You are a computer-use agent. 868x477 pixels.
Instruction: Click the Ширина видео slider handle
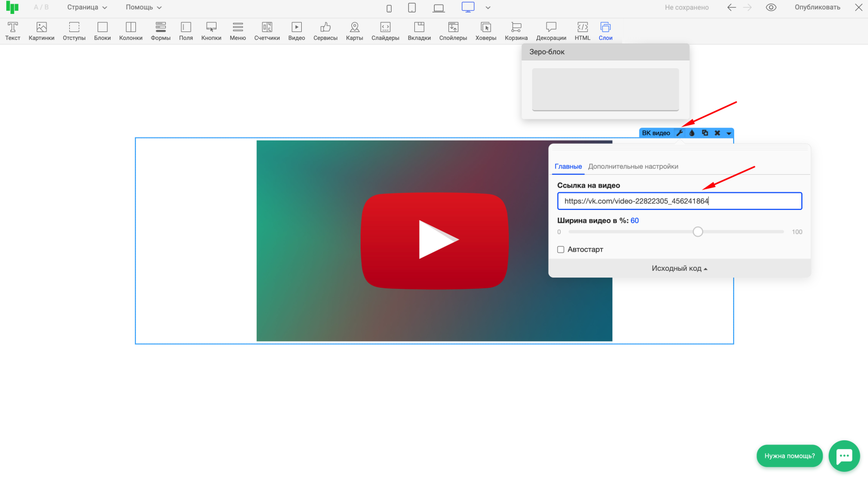pos(698,232)
